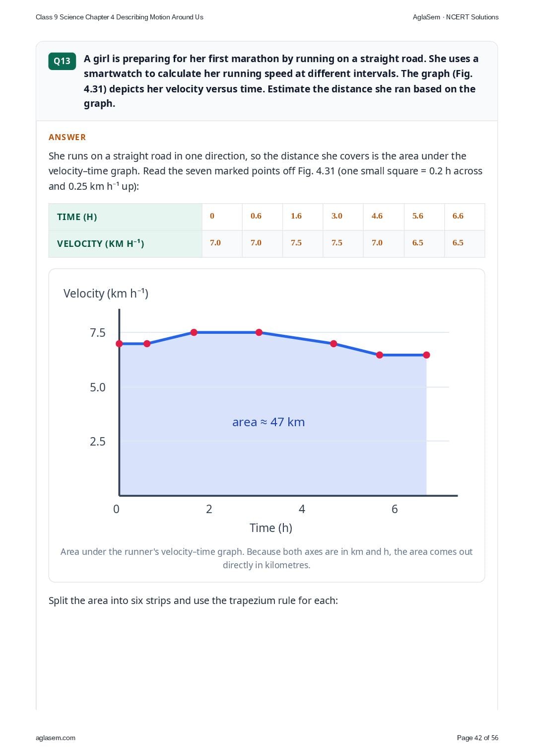Click the 'Page 42 of 56' indicator
534x756 pixels.
(x=477, y=738)
